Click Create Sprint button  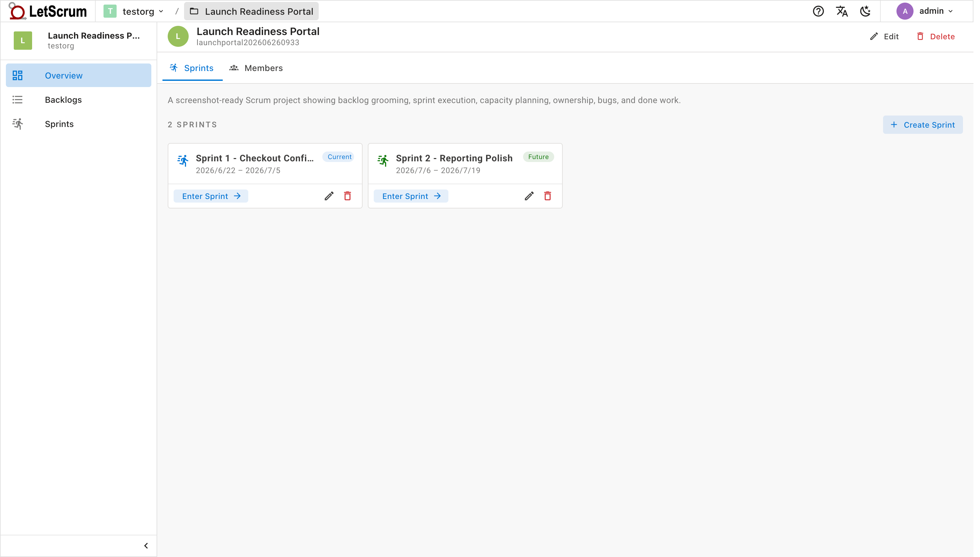[x=922, y=125]
